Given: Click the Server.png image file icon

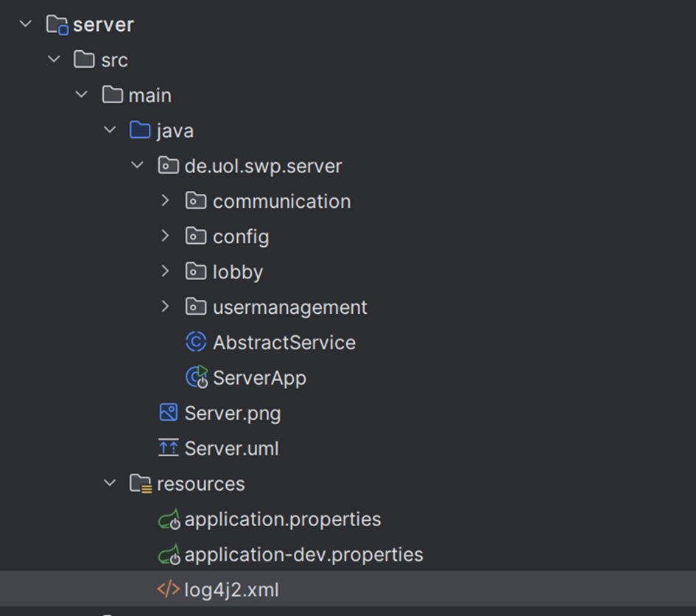Looking at the screenshot, I should 169,413.
